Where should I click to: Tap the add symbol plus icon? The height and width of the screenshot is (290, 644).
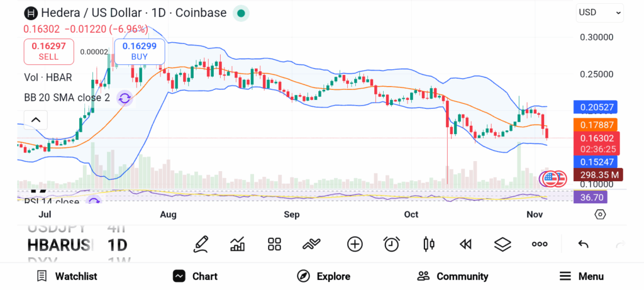tap(355, 244)
